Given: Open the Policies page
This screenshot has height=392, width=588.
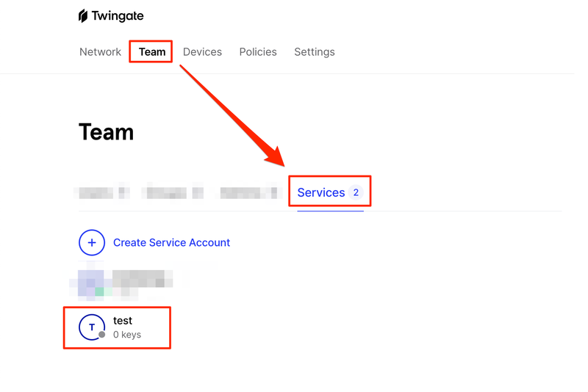Looking at the screenshot, I should [x=258, y=51].
